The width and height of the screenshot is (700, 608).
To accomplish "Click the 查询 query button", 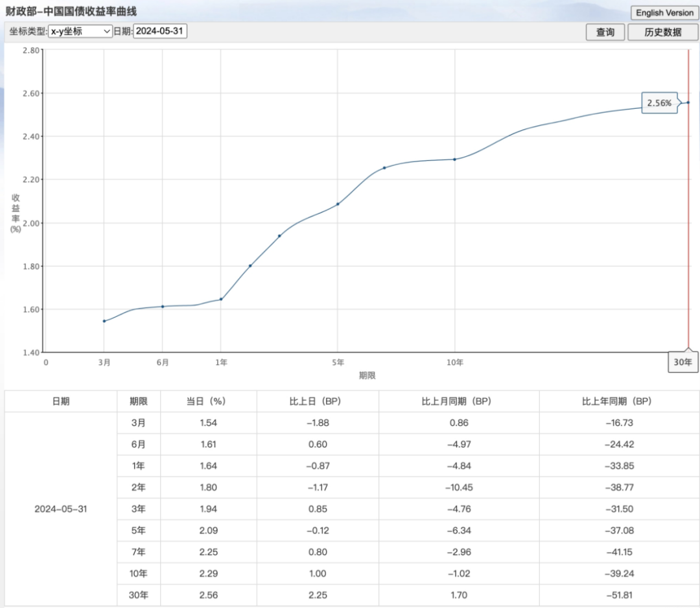I will [605, 32].
